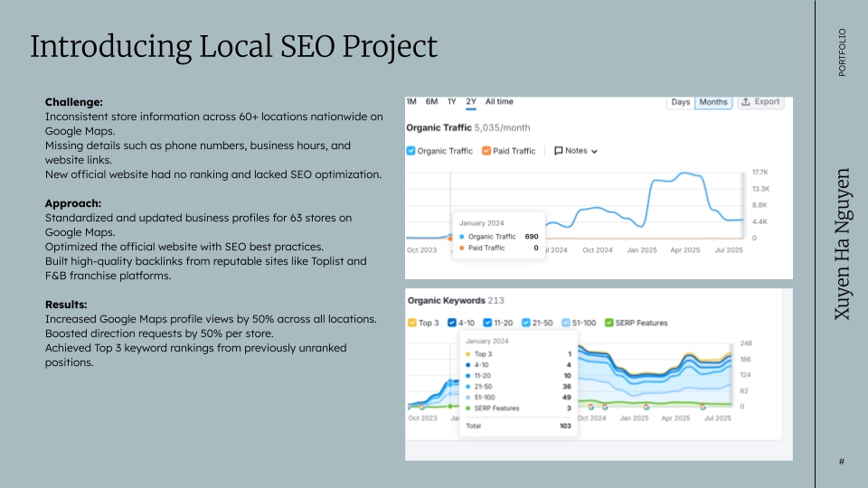Switch chart granularity to Days
Viewport: 868px width, 488px height.
(x=680, y=102)
